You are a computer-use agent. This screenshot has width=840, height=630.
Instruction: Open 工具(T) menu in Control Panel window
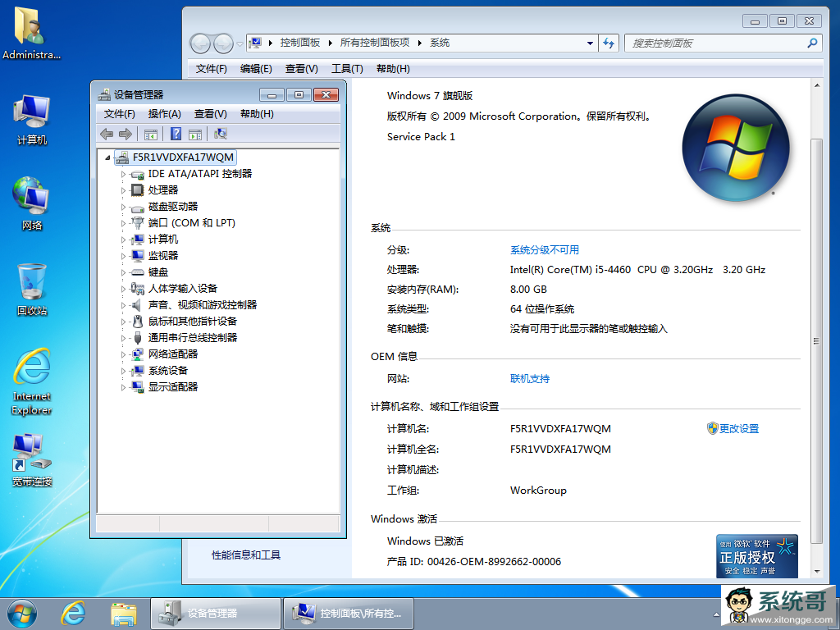point(347,69)
